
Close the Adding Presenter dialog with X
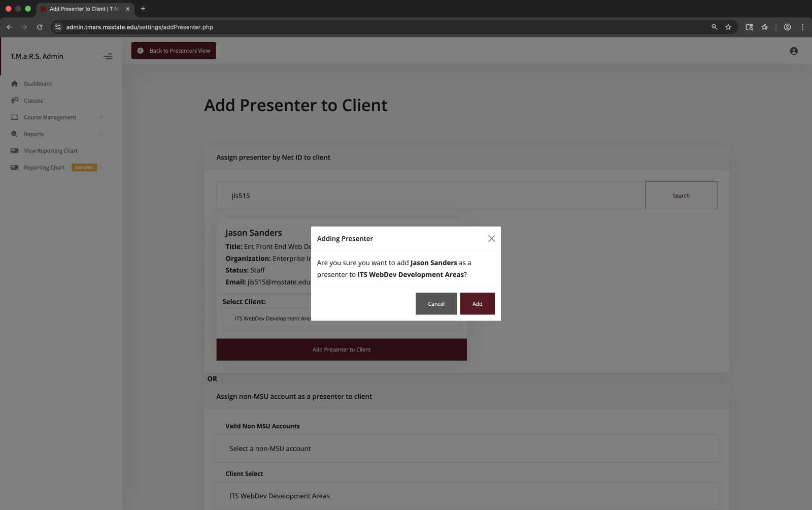(491, 238)
